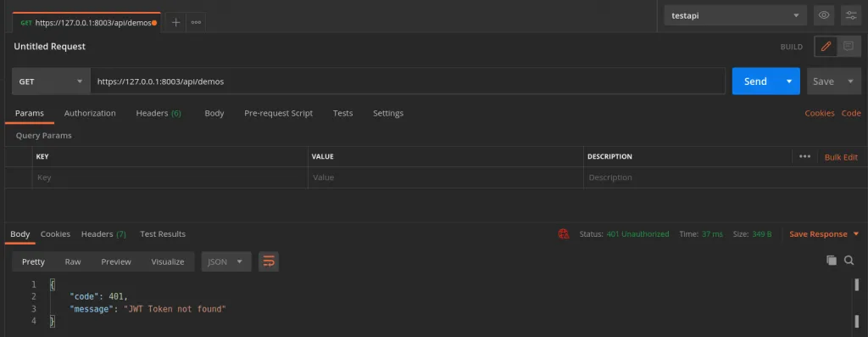Viewport: 868px width, 337px height.
Task: Switch to Preview response view
Action: coord(116,261)
